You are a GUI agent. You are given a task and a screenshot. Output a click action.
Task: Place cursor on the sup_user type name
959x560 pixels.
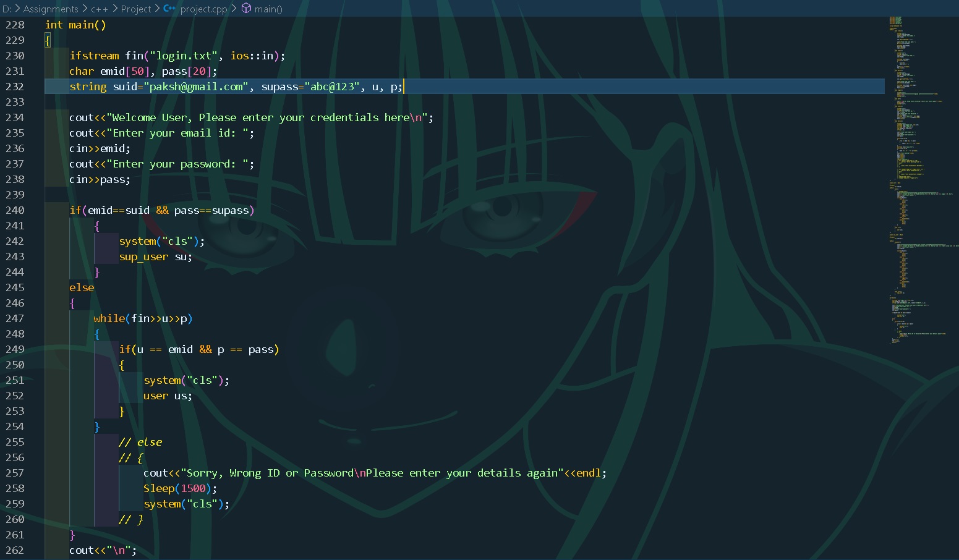pyautogui.click(x=143, y=257)
